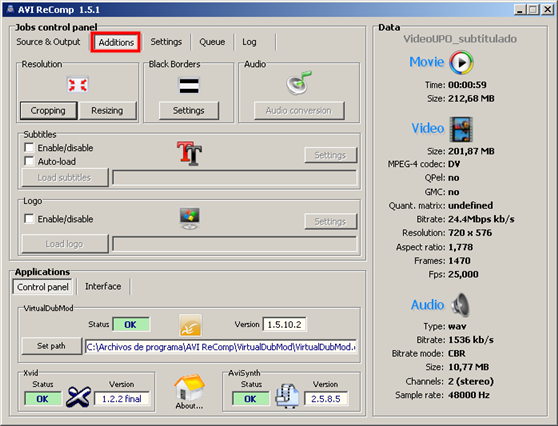This screenshot has height=426, width=558.
Task: Switch to the Log tab
Action: tap(249, 42)
